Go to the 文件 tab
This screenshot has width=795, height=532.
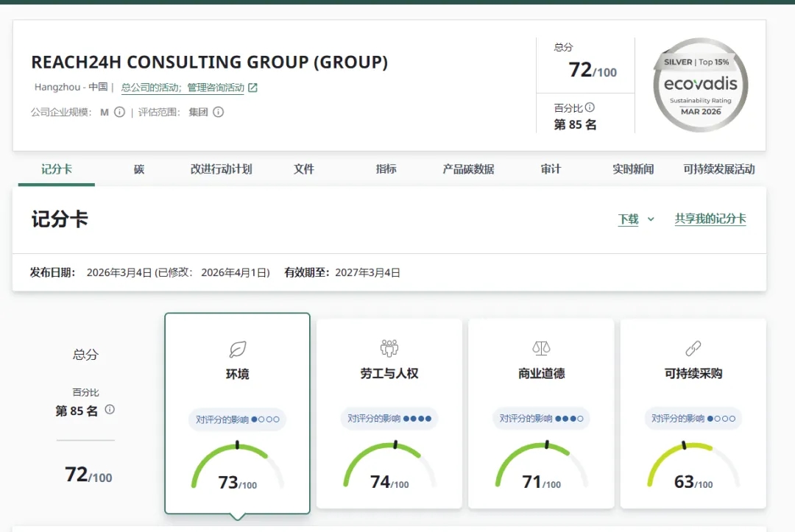click(304, 169)
